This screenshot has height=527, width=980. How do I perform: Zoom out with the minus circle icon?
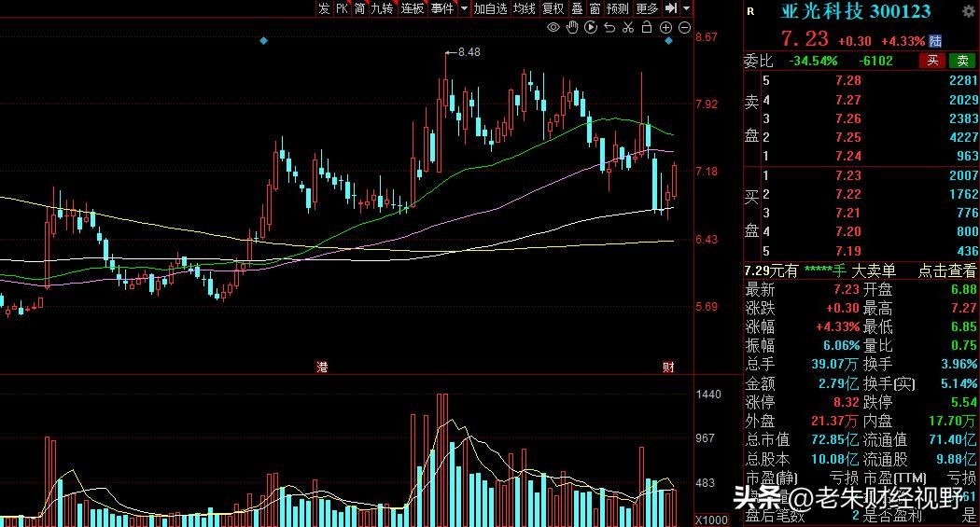point(684,27)
